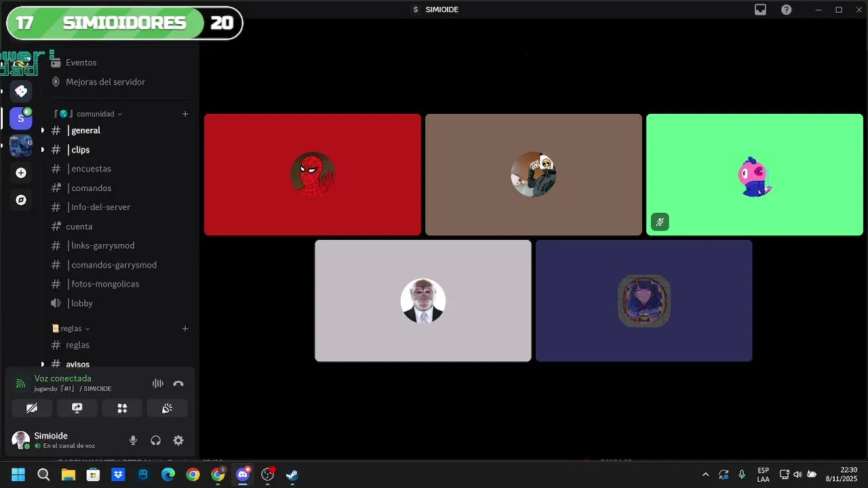868x488 pixels.
Task: Mute microphone in user panel
Action: pyautogui.click(x=133, y=441)
